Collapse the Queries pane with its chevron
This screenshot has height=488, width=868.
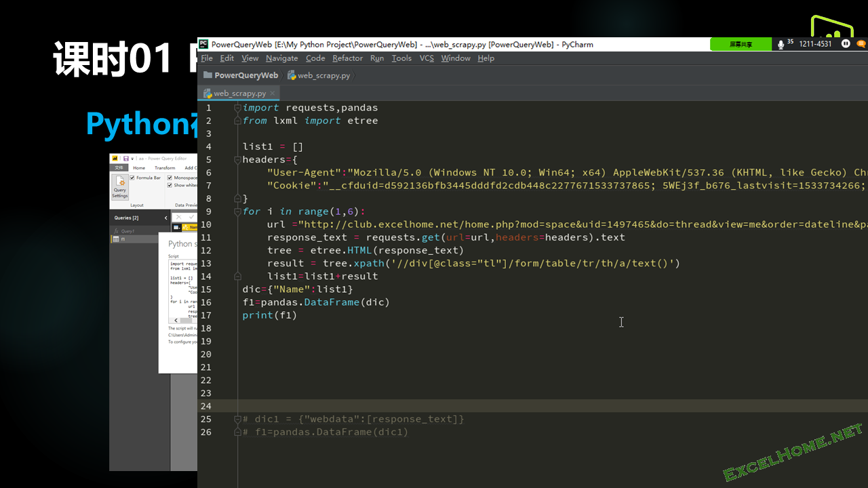[x=165, y=218]
